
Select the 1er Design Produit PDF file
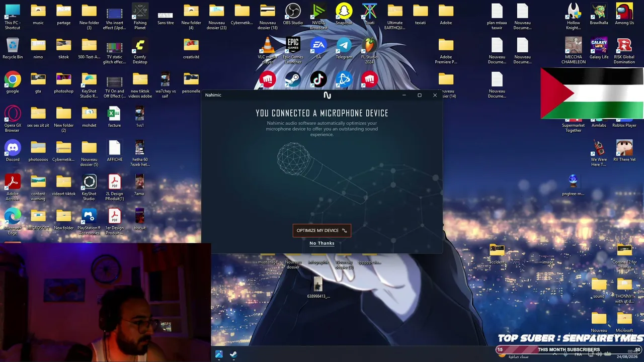pyautogui.click(x=115, y=221)
